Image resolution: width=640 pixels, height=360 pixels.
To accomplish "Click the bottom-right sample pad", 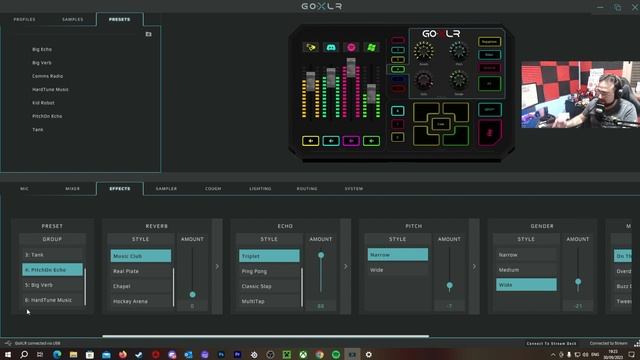I will coord(457,137).
